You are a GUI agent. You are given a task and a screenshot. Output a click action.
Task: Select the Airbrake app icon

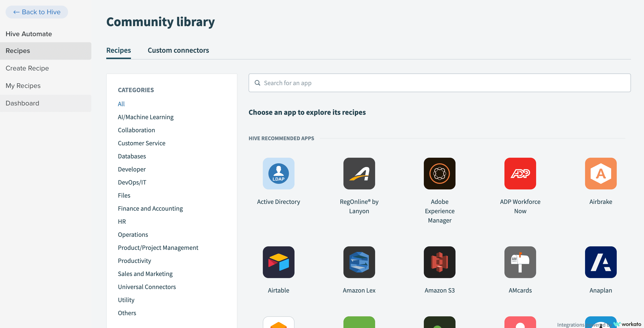coord(601,173)
